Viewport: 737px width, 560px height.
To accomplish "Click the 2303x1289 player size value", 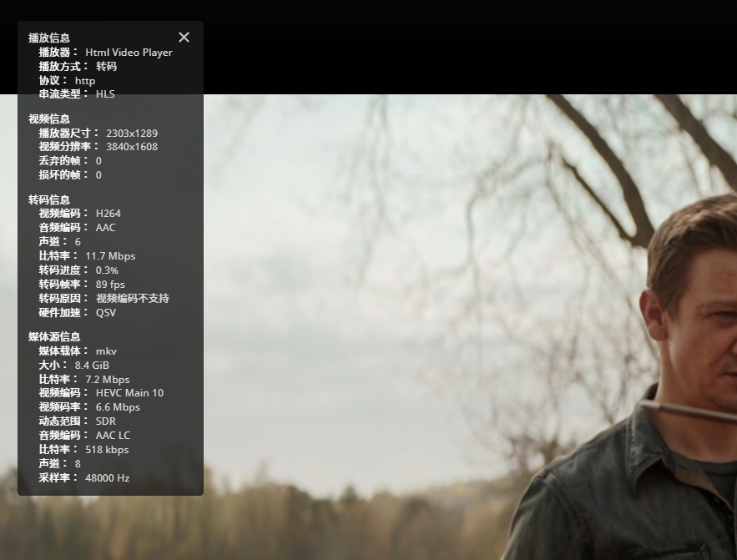I will [x=132, y=133].
